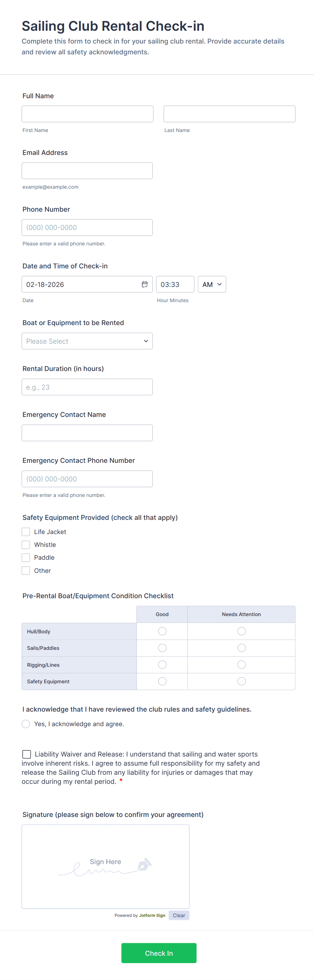Tick the Whistle safety equipment option
Viewport: 314px width, 980px height.
(26, 545)
